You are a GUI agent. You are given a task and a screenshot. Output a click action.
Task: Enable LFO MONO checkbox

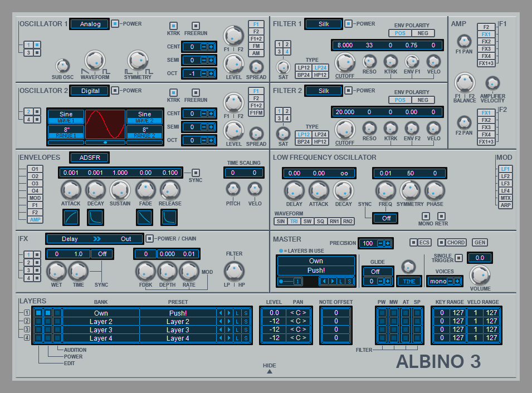click(x=426, y=216)
